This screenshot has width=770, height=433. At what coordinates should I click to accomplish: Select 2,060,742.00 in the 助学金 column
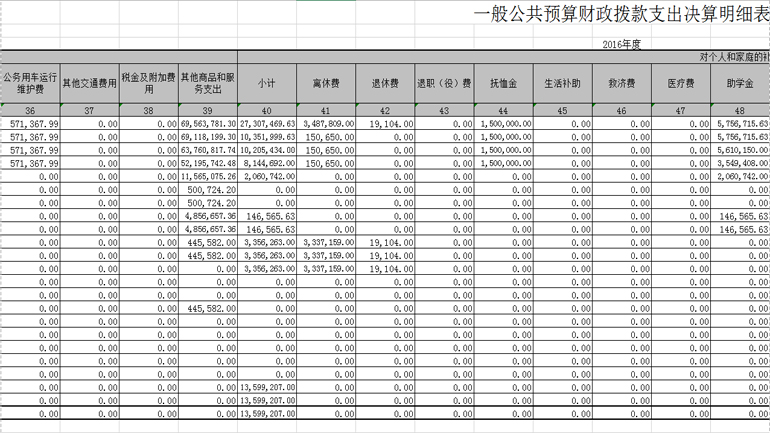click(x=740, y=177)
